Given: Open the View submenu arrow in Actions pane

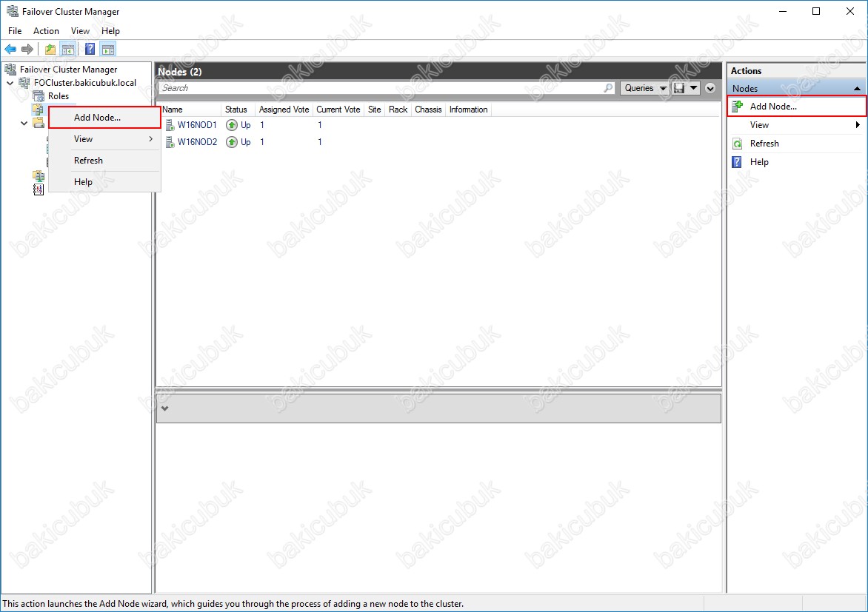Looking at the screenshot, I should [858, 125].
